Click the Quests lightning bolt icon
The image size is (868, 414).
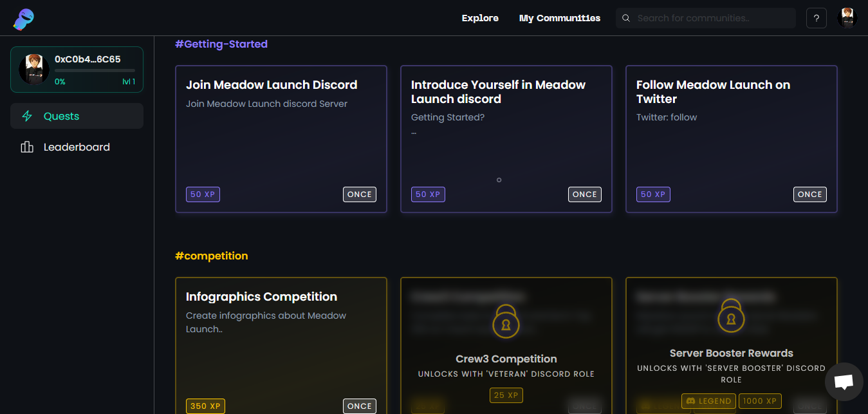pos(27,117)
